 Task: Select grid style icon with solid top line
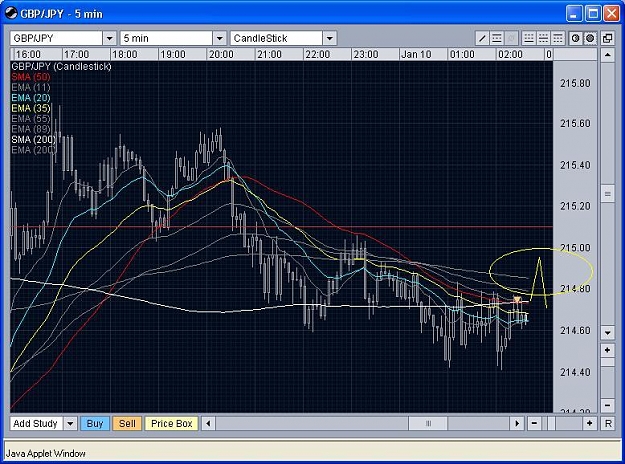[558, 38]
